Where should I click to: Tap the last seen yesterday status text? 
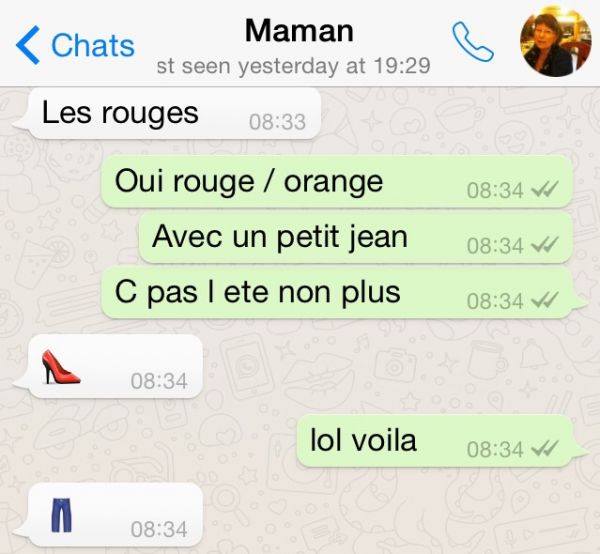(x=293, y=66)
